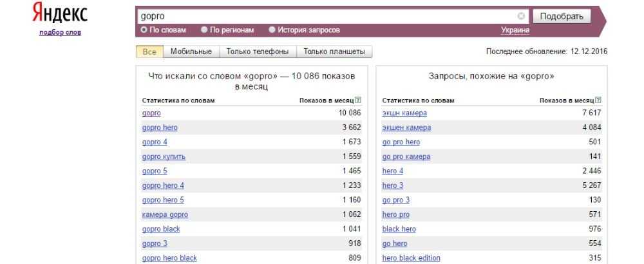Open help icon beside right 'Показов в месяц'
Screen dimensions: 644x264
598,100
